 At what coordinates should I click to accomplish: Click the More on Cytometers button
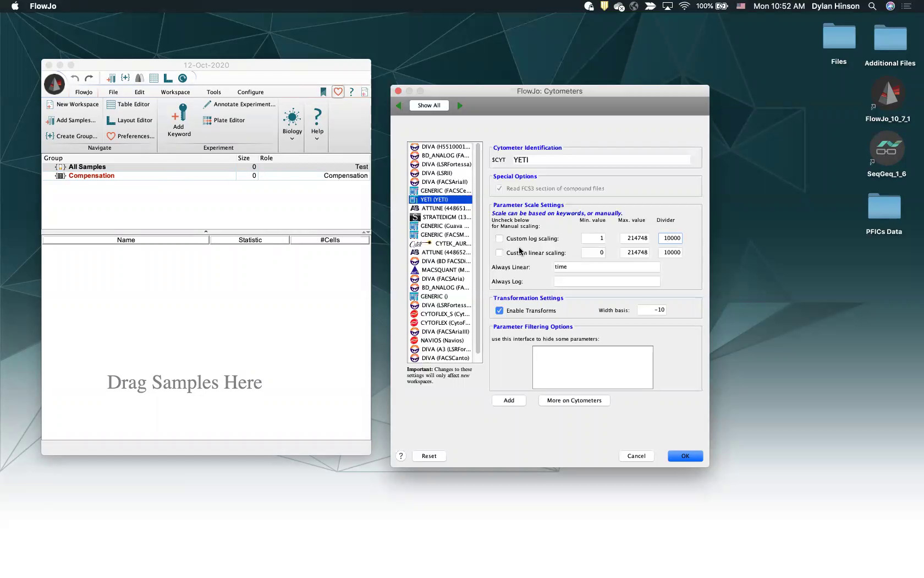click(x=574, y=401)
